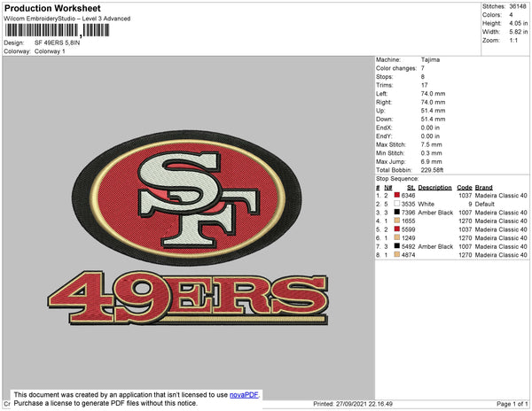The image size is (532, 411).
Task: Click the 'Page 1 of 1' footer text
Action: point(512,404)
